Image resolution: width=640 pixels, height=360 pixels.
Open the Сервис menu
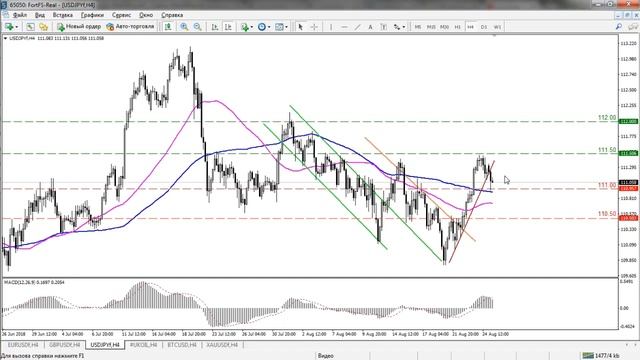(121, 15)
